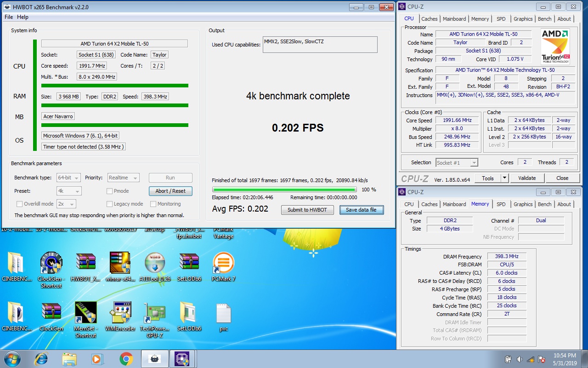The width and height of the screenshot is (588, 368).
Task: Toggle the Legacy mode checkbox
Action: click(109, 204)
